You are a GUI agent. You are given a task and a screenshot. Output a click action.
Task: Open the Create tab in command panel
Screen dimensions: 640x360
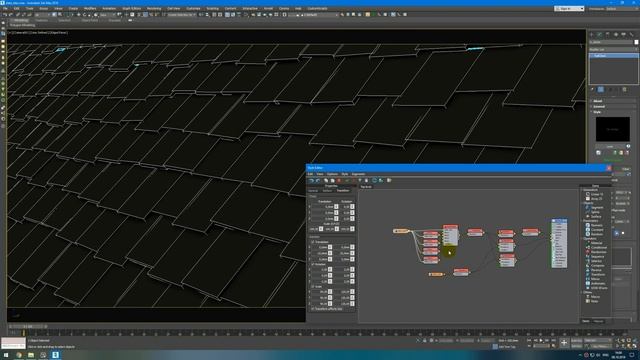[592, 35]
